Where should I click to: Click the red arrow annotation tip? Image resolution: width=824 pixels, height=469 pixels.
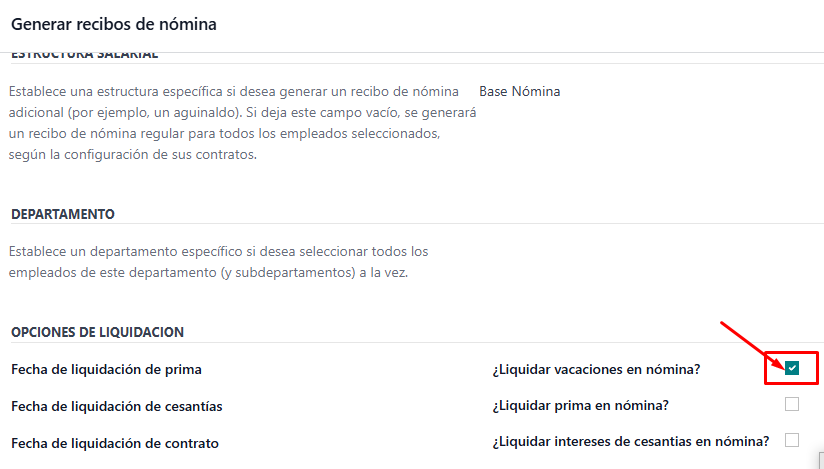tap(783, 365)
